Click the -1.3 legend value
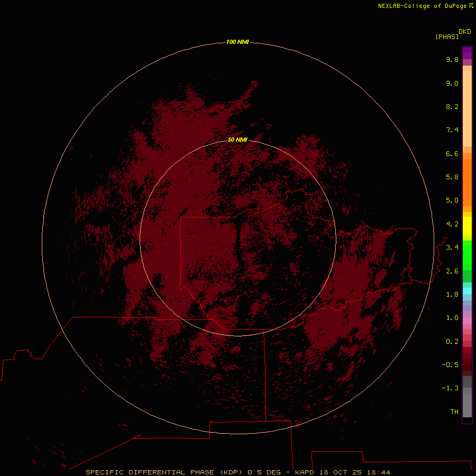The height and width of the screenshot is (476, 476). pos(450,388)
